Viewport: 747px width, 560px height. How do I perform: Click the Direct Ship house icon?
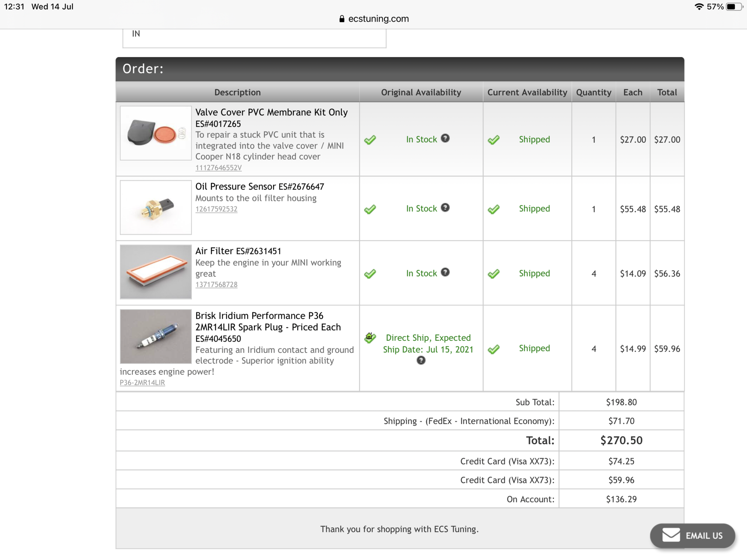pyautogui.click(x=370, y=337)
